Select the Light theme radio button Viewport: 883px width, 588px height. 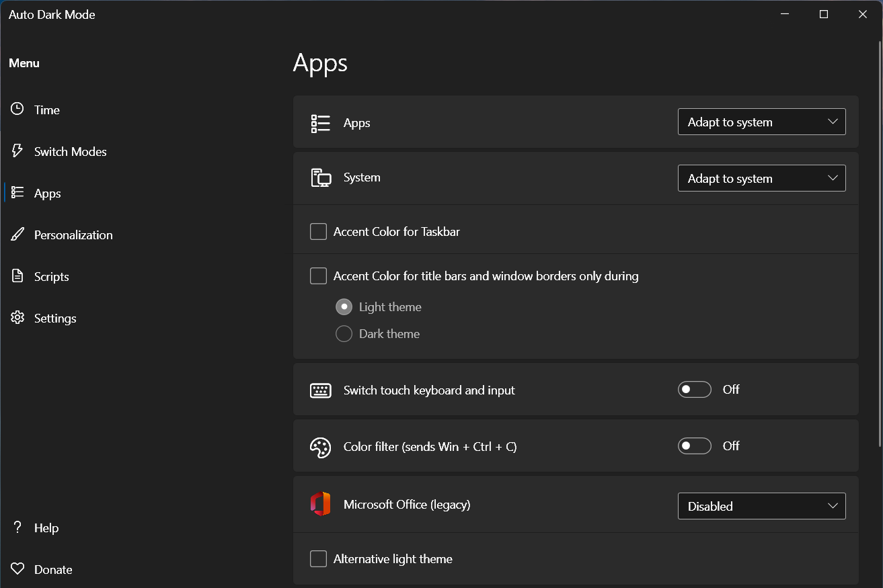pos(344,306)
